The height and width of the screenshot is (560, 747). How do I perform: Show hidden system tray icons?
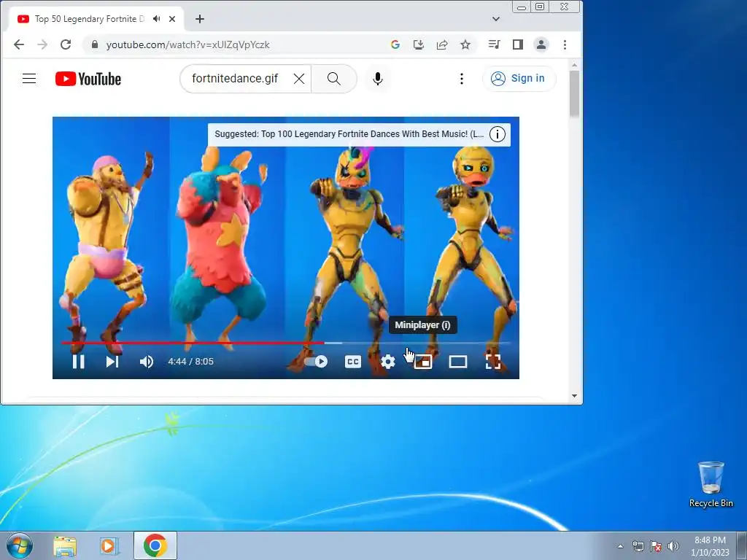pyautogui.click(x=620, y=546)
